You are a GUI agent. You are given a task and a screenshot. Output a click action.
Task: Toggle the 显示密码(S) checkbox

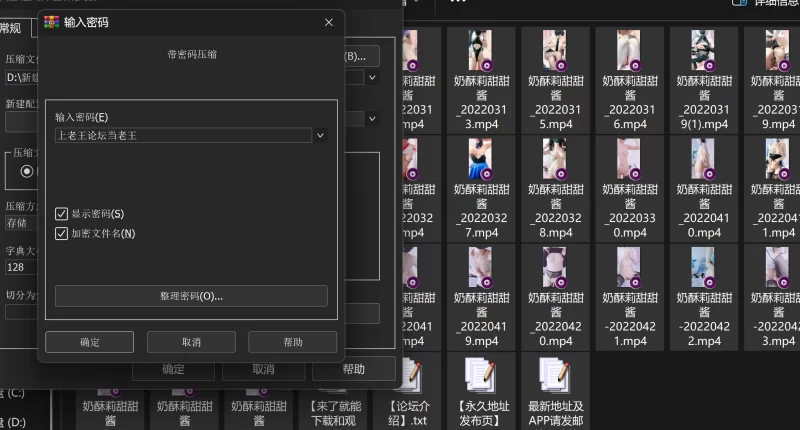pyautogui.click(x=62, y=214)
